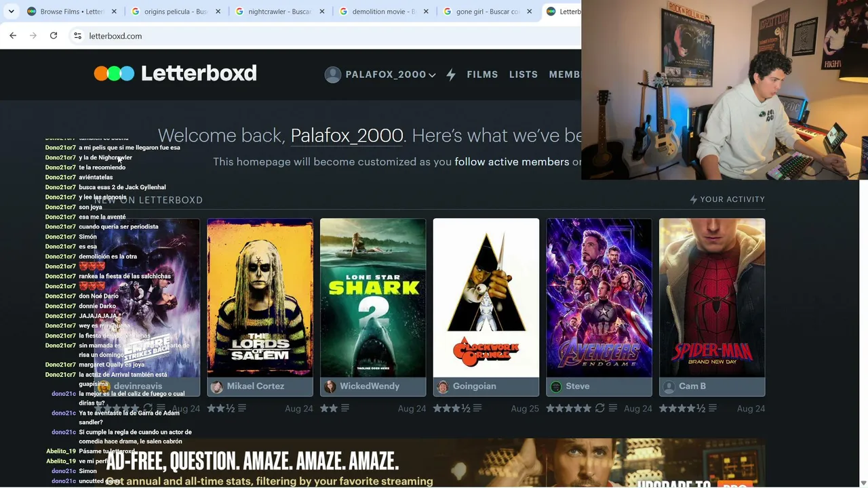This screenshot has height=488, width=868.
Task: Open the Palafox_2000 profile avatar
Action: pyautogui.click(x=332, y=75)
